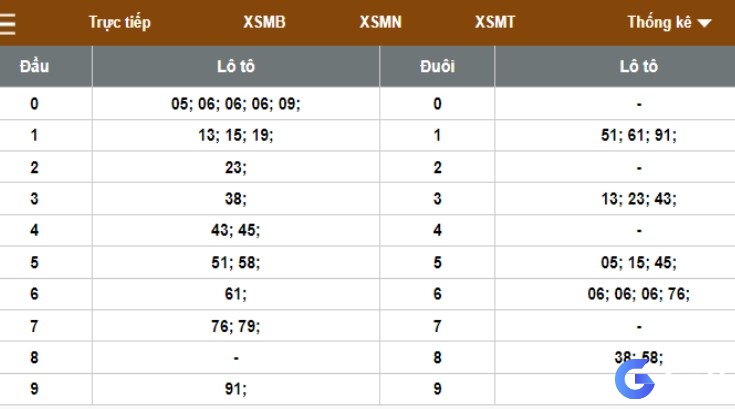735x409 pixels.
Task: Click the cell showing 06; 06; 06; 76;
Action: click(x=638, y=294)
